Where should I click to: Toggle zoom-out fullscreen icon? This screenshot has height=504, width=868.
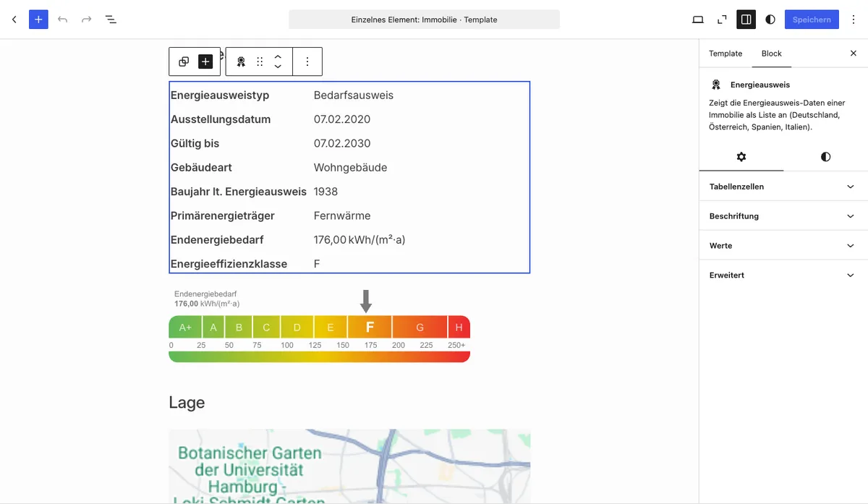point(722,20)
